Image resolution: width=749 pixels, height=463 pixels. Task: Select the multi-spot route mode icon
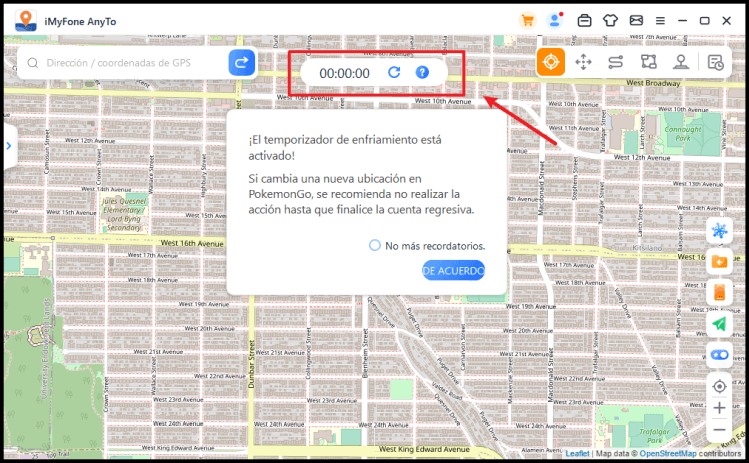[648, 62]
